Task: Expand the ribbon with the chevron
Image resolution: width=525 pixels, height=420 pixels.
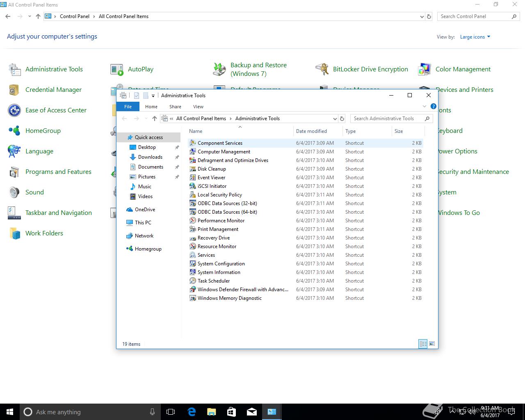Action: 425,106
